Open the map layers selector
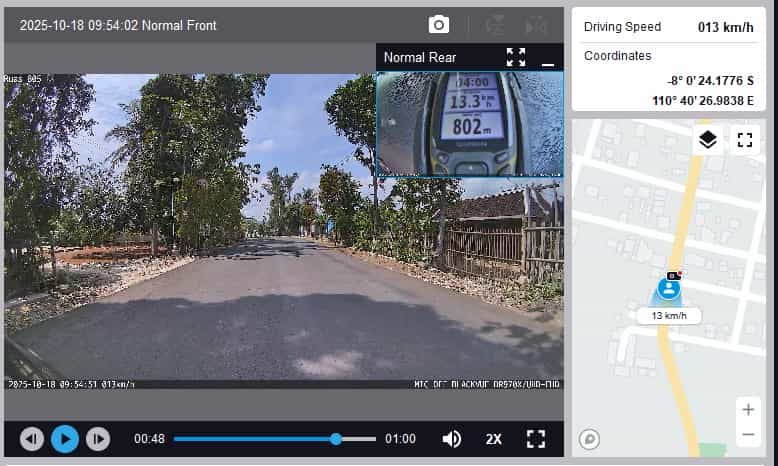The image size is (778, 466). coord(708,140)
